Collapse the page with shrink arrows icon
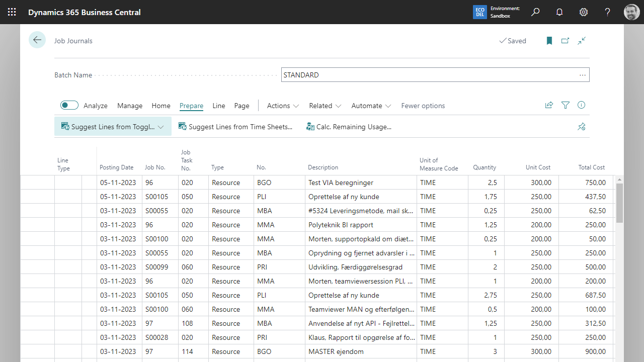This screenshot has width=644, height=362. [x=582, y=41]
